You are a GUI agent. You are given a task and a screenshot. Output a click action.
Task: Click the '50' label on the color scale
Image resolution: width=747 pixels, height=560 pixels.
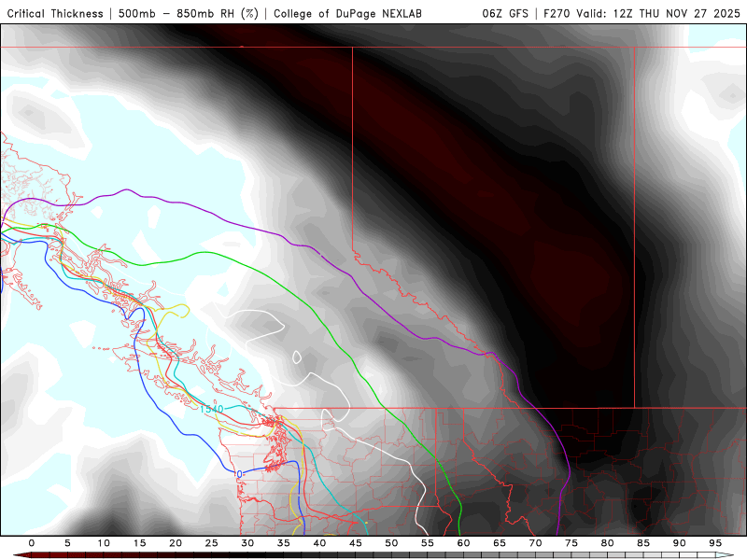[391, 543]
